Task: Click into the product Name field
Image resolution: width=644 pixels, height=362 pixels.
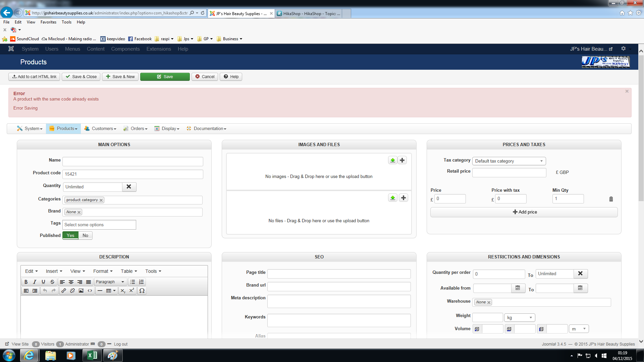Action: (x=132, y=161)
